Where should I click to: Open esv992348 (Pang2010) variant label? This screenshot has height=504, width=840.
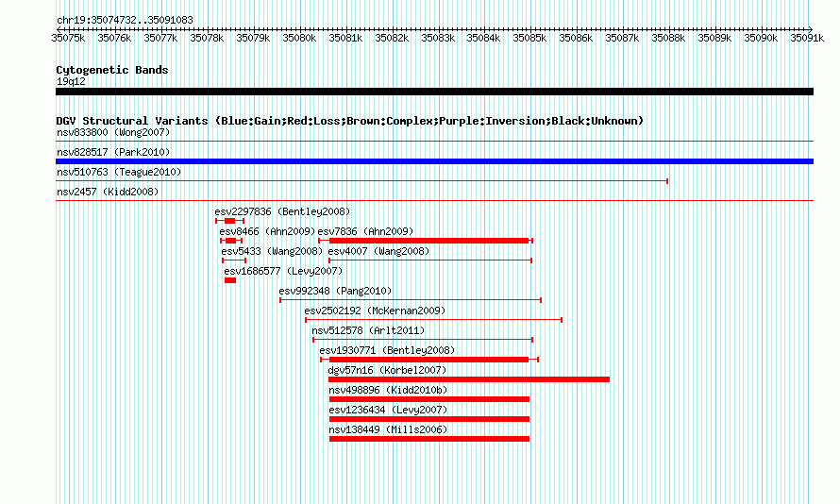click(335, 291)
